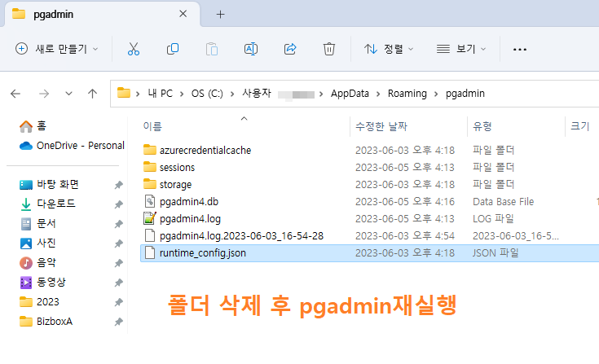Go forward with the right arrow
599x364 pixels.
[x=44, y=94]
